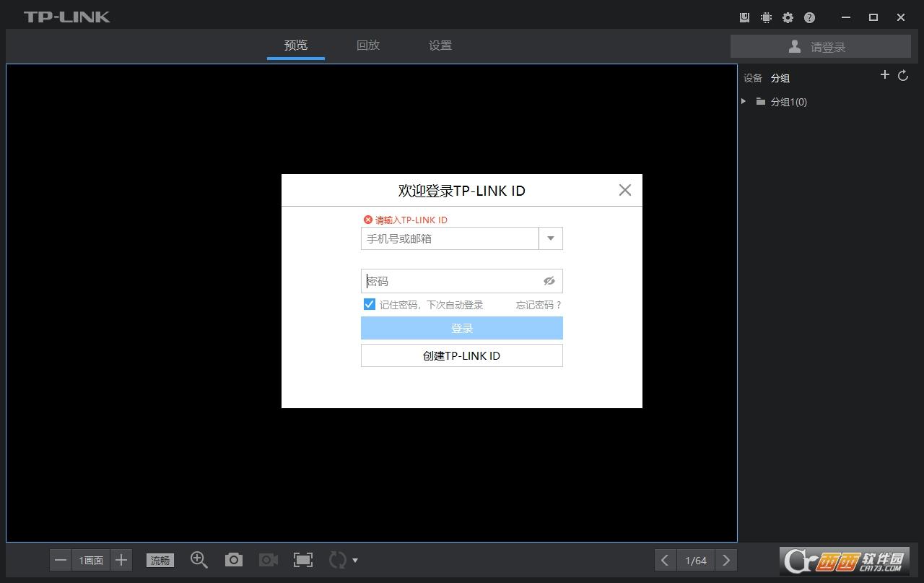
Task: Expand the 分组1(0) tree arrow
Action: (744, 101)
